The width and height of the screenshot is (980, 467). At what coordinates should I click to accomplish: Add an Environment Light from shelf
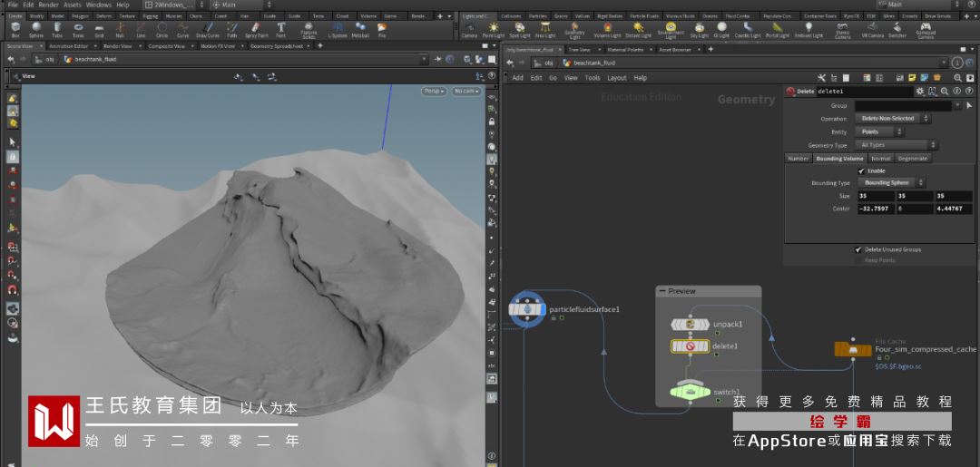671,28
